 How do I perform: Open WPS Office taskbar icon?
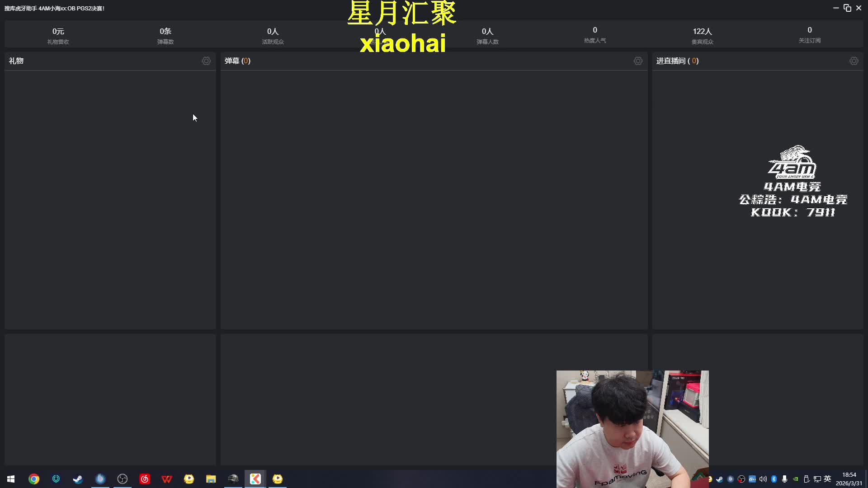[167, 479]
